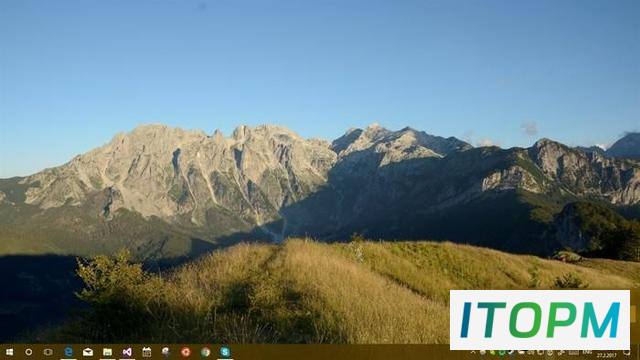This screenshot has width=640, height=360.
Task: Switch to Visual Studio in the taskbar
Action: (x=127, y=352)
